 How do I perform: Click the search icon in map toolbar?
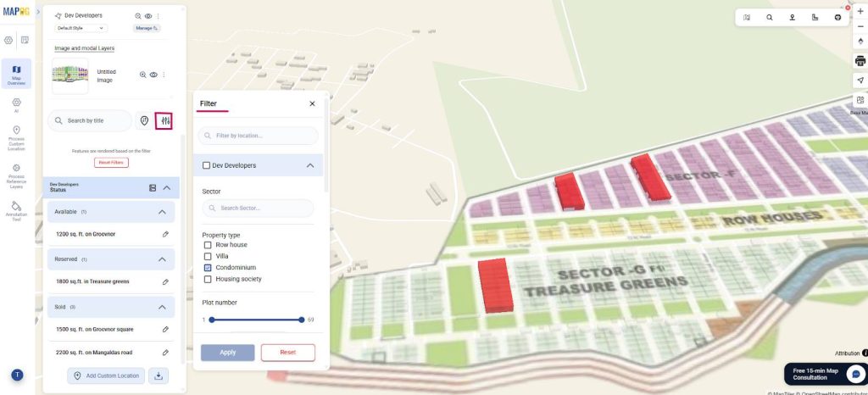(770, 17)
